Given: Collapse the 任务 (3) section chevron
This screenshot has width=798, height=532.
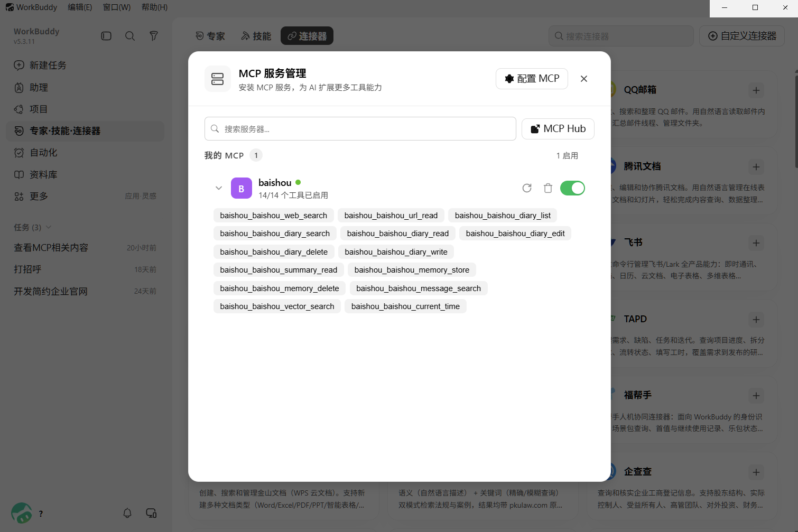Looking at the screenshot, I should [49, 227].
